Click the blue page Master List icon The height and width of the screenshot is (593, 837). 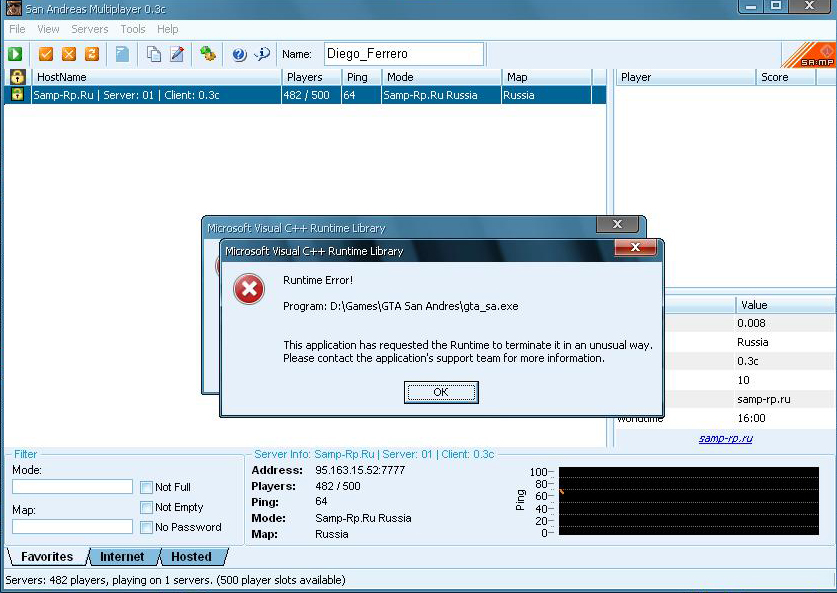pos(122,54)
